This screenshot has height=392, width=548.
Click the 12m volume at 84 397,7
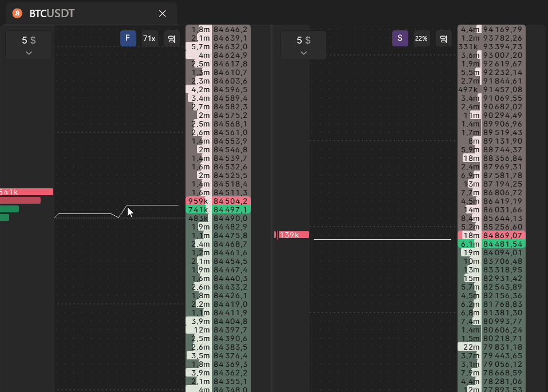(x=199, y=330)
